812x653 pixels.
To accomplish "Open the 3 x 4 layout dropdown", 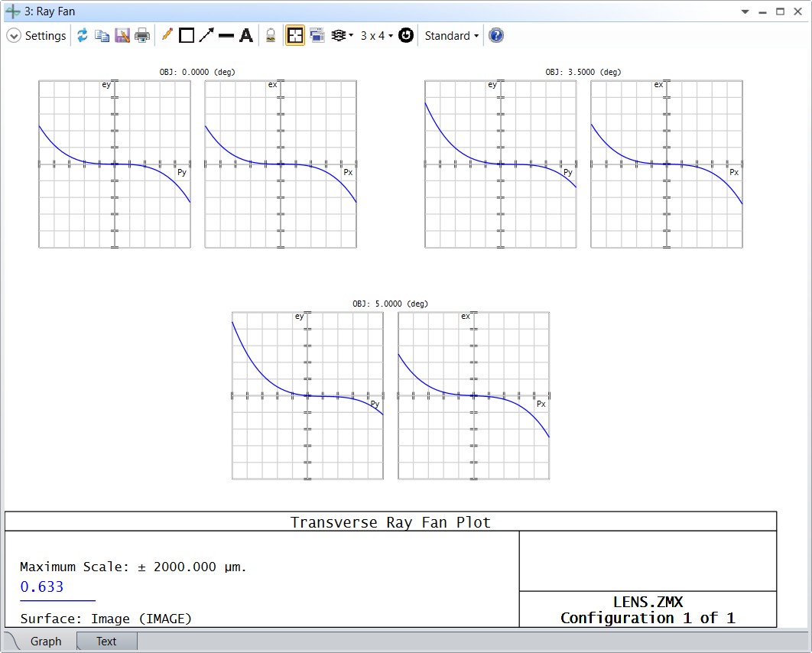I will point(376,35).
